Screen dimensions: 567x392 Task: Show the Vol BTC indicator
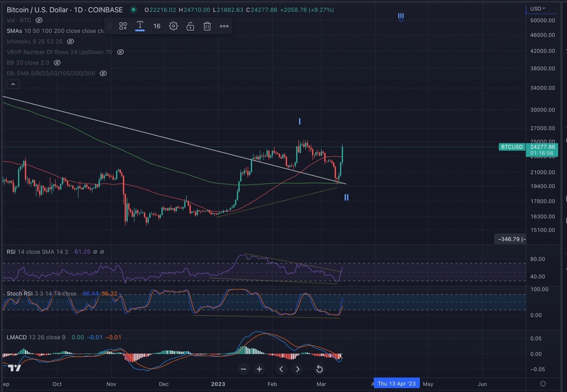(x=39, y=20)
